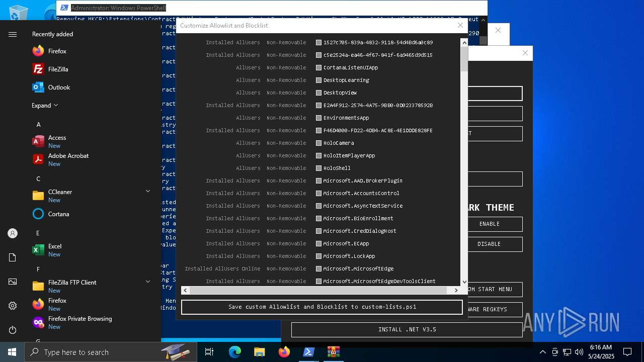Image resolution: width=644 pixels, height=362 pixels.
Task: Click the dark theme DISABLE button
Action: point(490,244)
